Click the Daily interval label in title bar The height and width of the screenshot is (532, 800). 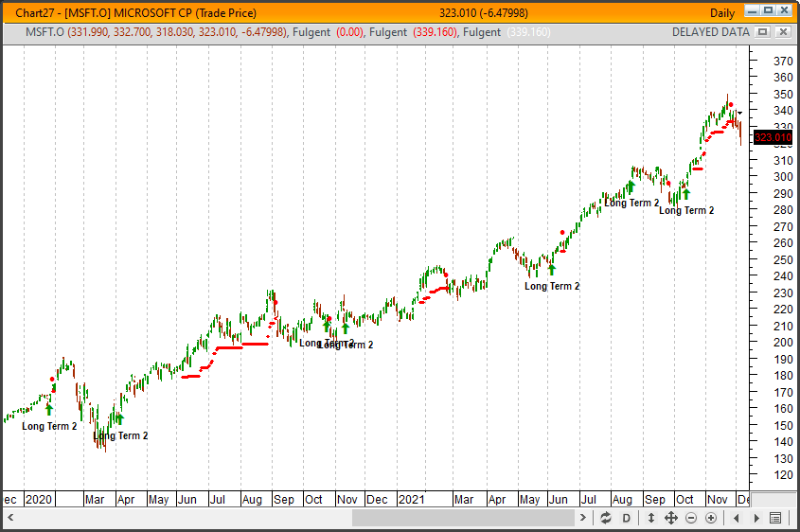722,13
